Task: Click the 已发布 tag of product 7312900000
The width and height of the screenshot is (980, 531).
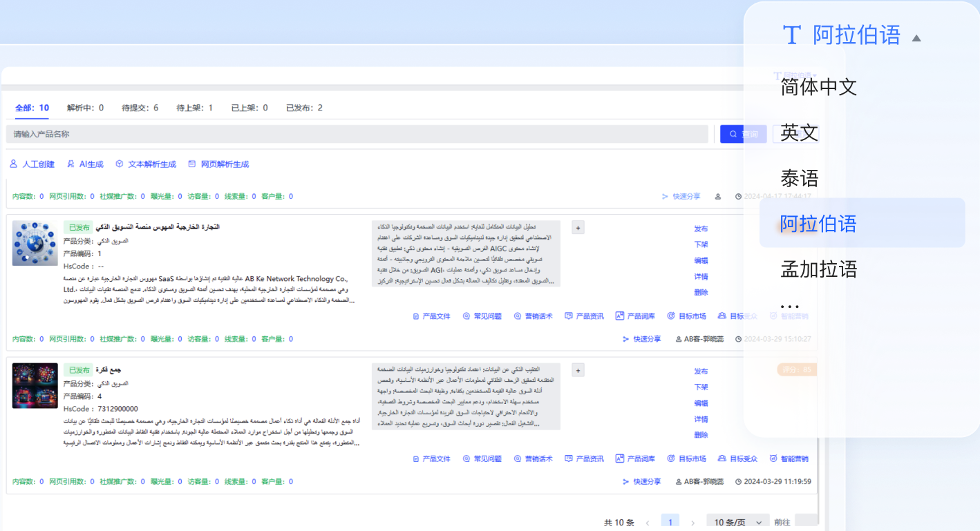Action: (79, 370)
